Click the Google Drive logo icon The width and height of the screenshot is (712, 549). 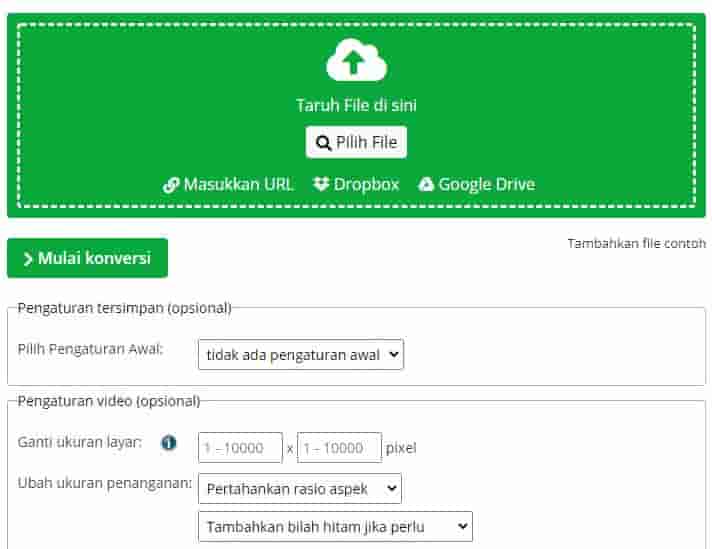click(426, 184)
